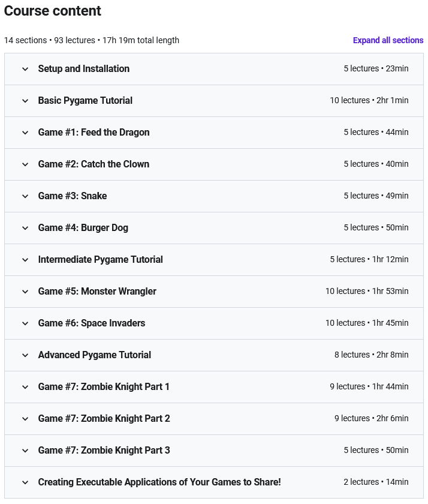This screenshot has width=428, height=504.
Task: Expand chevron for Basic Pygame Tutorial
Action: coord(25,101)
